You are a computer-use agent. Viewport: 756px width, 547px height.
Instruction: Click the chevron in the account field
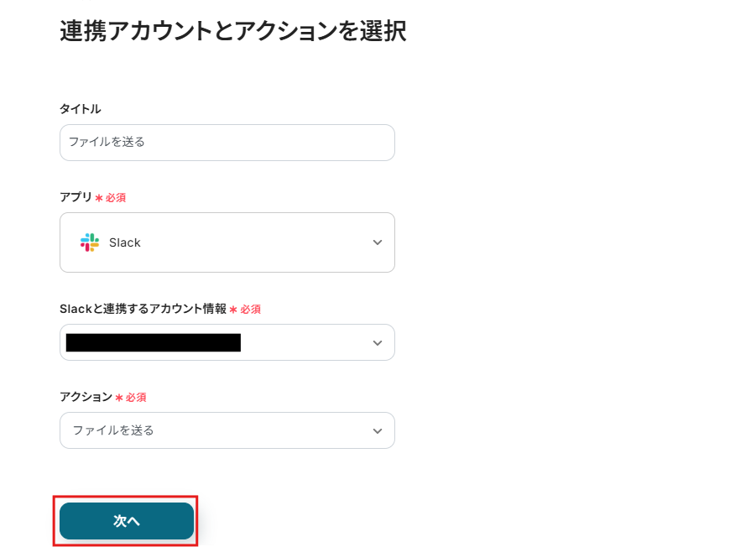377,343
